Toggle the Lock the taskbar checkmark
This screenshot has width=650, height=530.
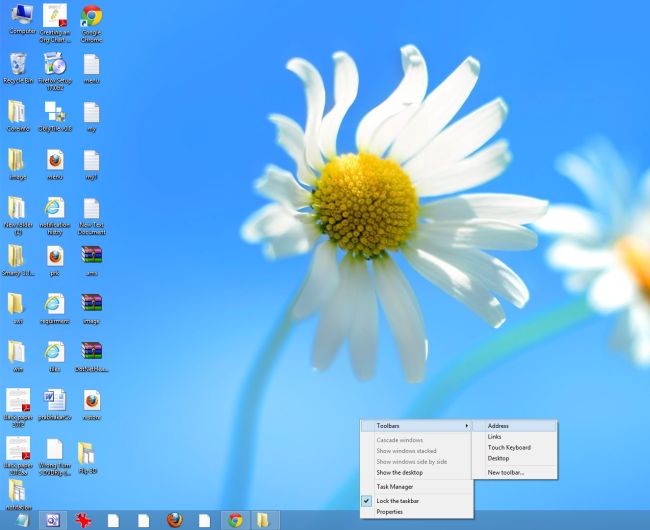click(x=366, y=501)
